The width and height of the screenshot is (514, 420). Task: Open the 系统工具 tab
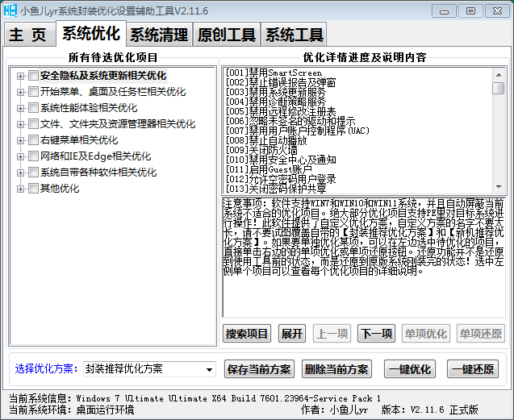pos(295,35)
